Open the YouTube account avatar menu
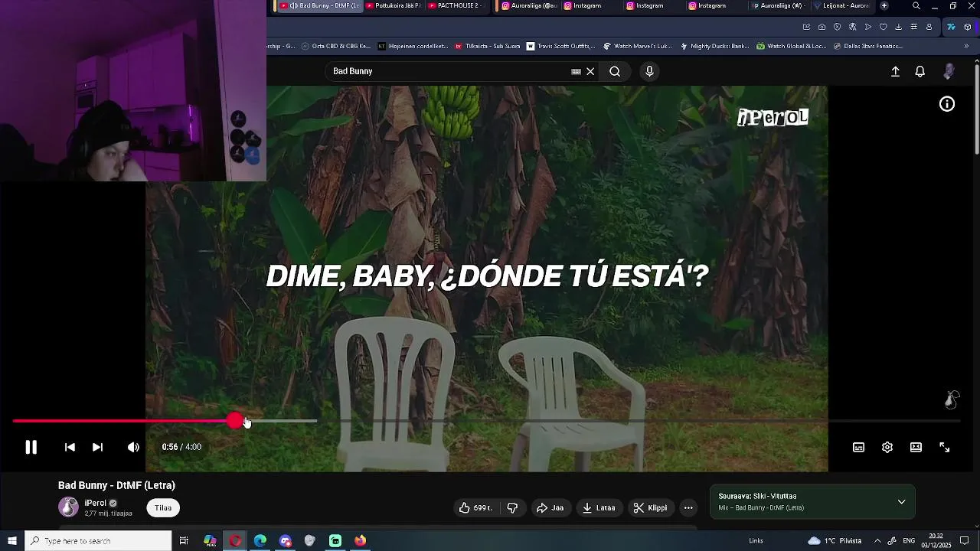 click(x=949, y=71)
